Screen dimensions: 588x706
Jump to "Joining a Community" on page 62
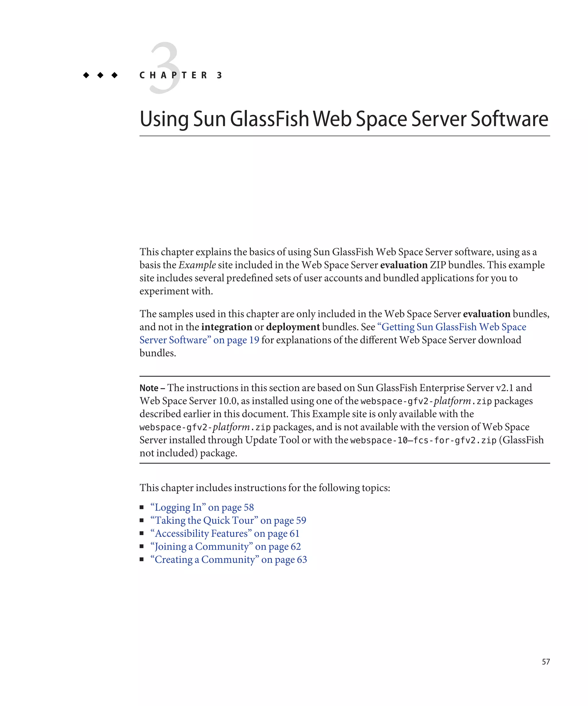pos(225,547)
